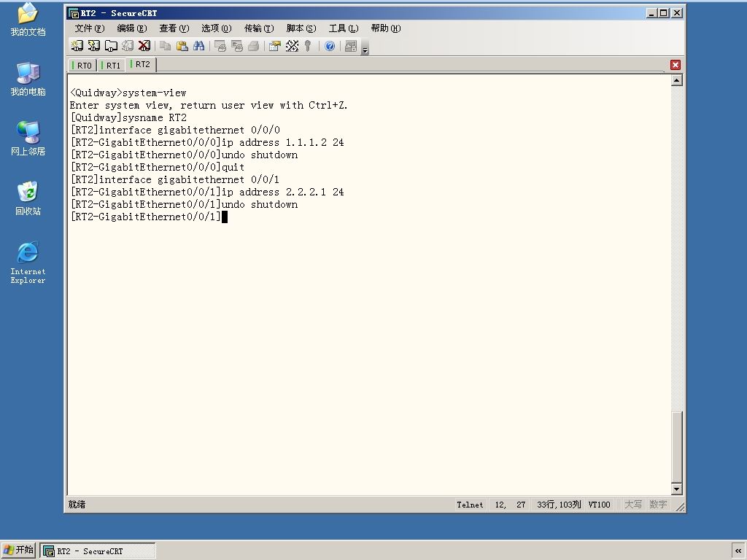
Task: Open Find with the binoculars icon
Action: pos(198,46)
